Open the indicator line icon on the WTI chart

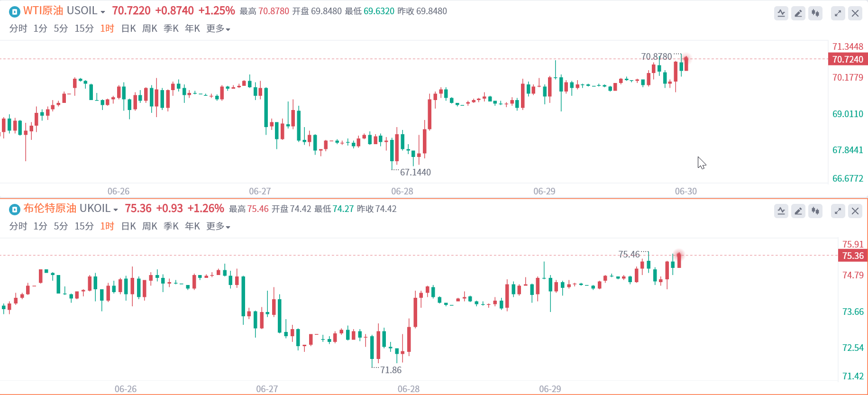pyautogui.click(x=781, y=13)
